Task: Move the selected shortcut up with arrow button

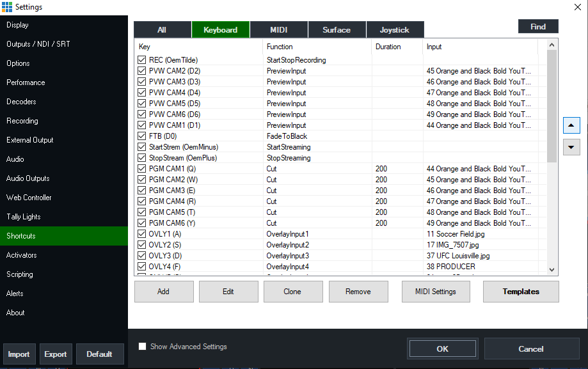Action: click(x=570, y=125)
